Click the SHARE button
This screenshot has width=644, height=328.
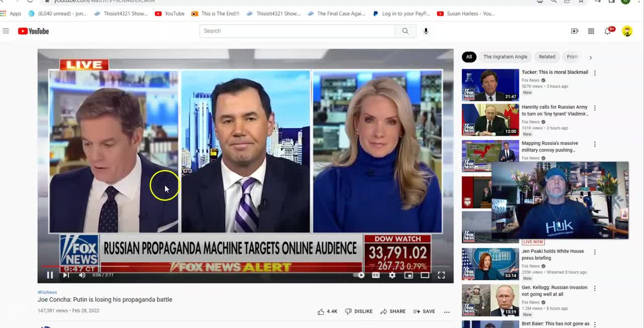[393, 311]
